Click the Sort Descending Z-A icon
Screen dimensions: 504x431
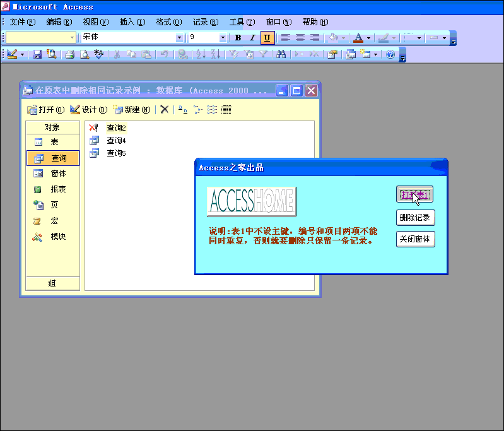[216, 54]
